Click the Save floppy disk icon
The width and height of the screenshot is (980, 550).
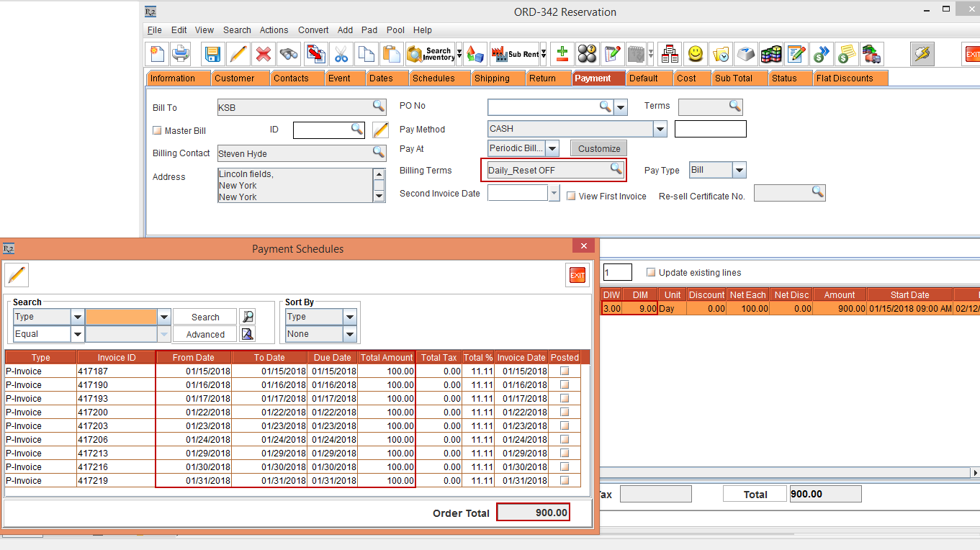pos(212,54)
